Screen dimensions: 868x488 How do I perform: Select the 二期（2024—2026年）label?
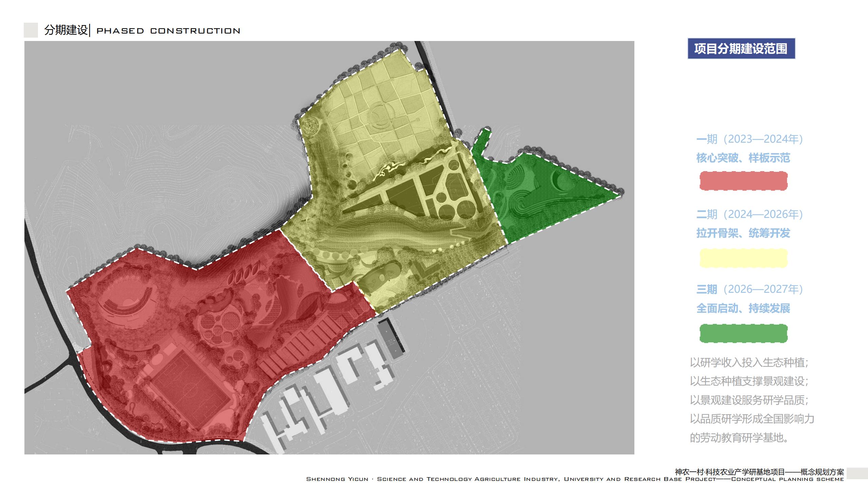[749, 214]
